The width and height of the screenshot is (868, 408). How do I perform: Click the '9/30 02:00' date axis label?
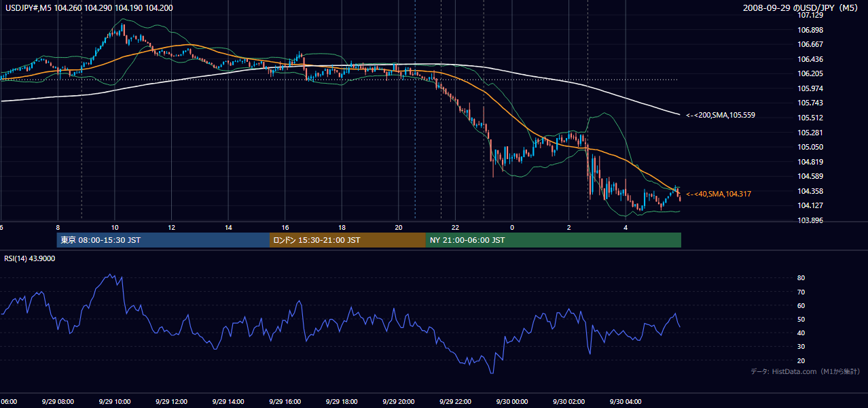point(568,402)
